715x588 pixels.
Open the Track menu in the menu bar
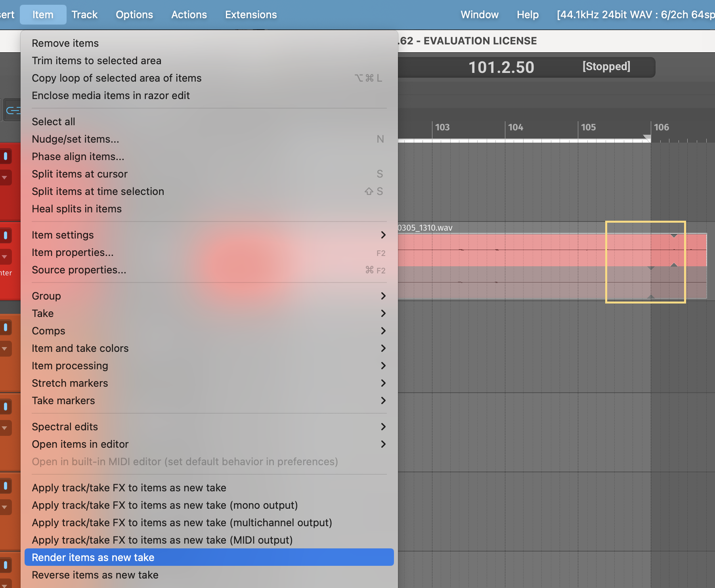84,15
